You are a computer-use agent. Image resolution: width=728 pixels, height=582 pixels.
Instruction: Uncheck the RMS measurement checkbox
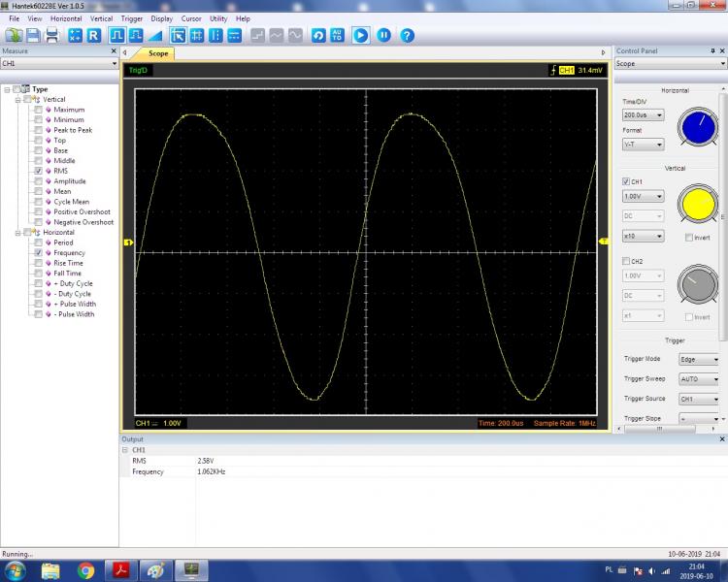pyautogui.click(x=39, y=171)
